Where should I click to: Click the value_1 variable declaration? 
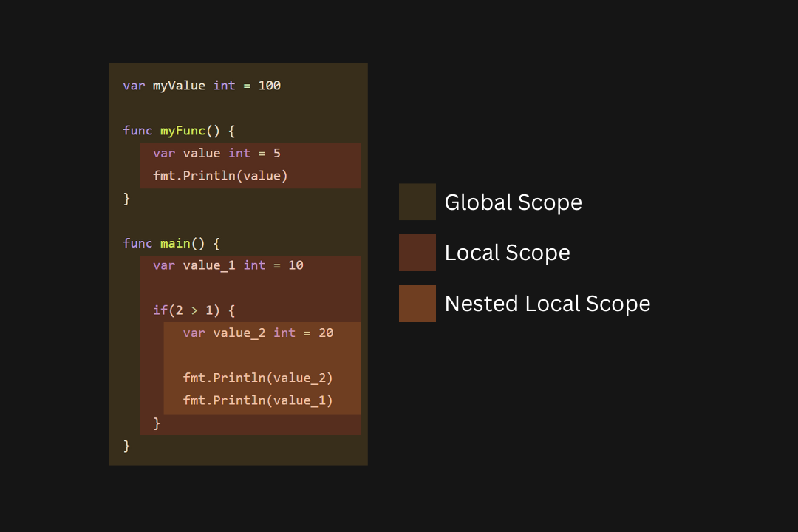[228, 265]
